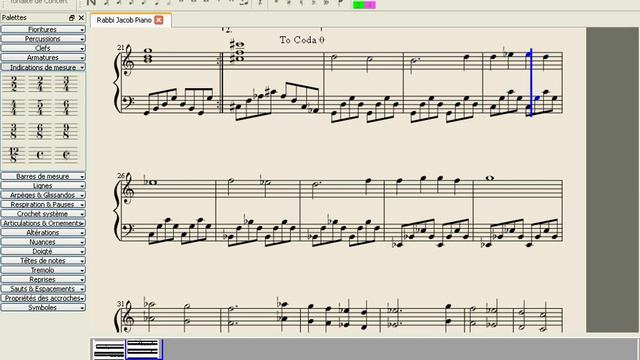This screenshot has width=640, height=360.
Task: Click measure number 26
Action: coord(121,176)
